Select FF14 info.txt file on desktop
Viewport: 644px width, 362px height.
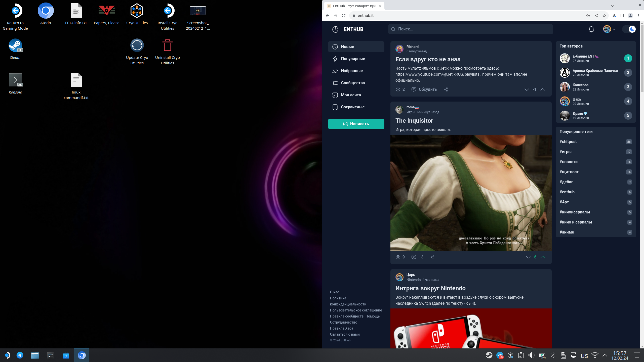(76, 14)
